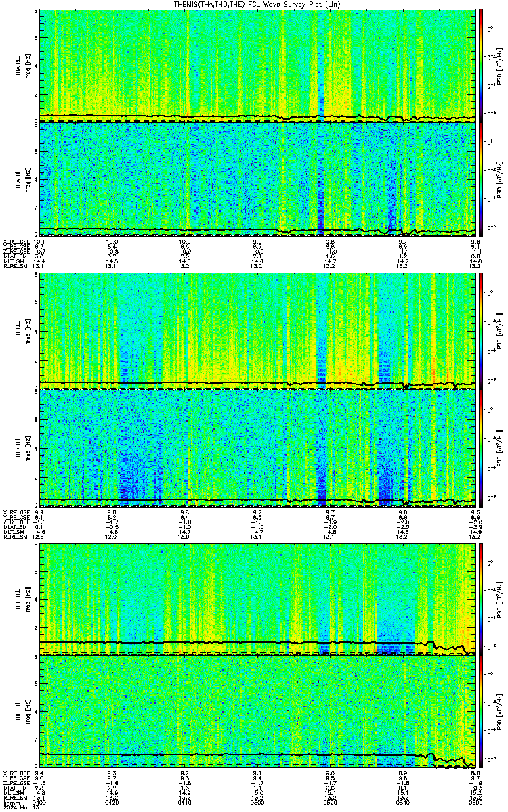
Task: Click the 0540 time tick label
Action: point(403,802)
